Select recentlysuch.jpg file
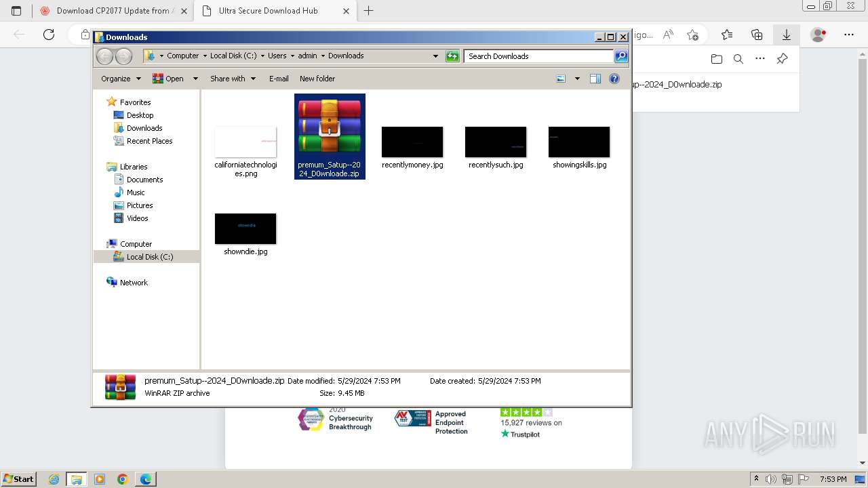 point(496,147)
